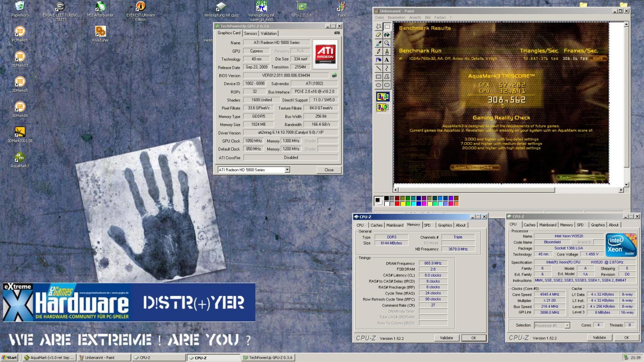Select the Ellipse shape tool
Viewport: 644px width, 362px height.
pyautogui.click(x=378, y=85)
